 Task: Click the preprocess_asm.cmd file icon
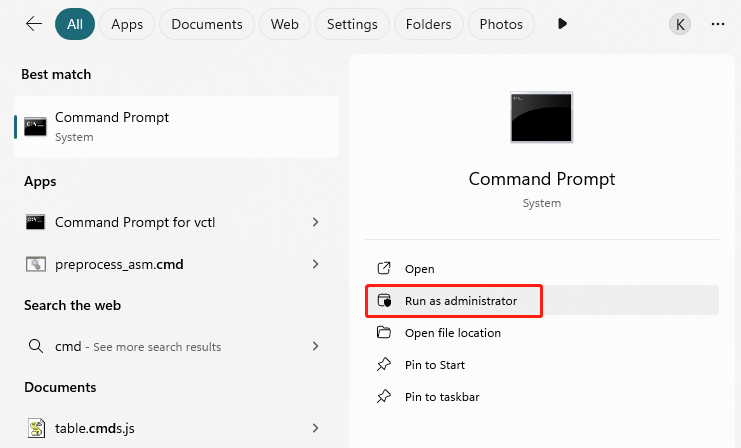[x=36, y=264]
